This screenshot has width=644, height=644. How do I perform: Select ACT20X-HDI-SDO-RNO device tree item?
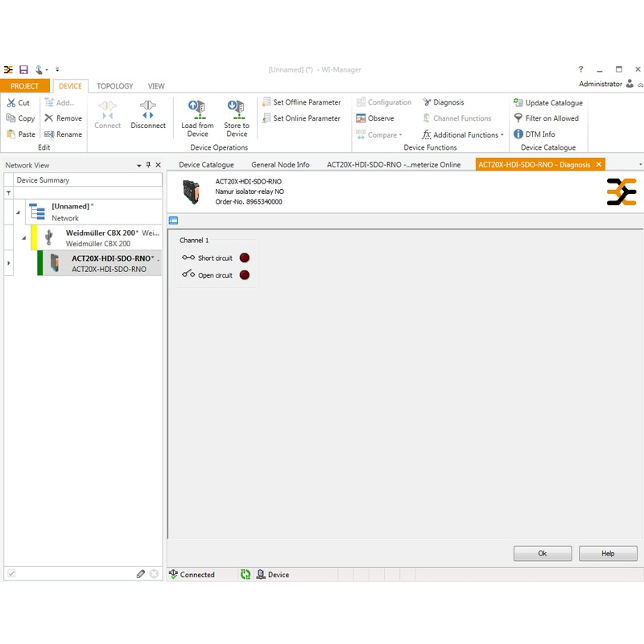99,263
